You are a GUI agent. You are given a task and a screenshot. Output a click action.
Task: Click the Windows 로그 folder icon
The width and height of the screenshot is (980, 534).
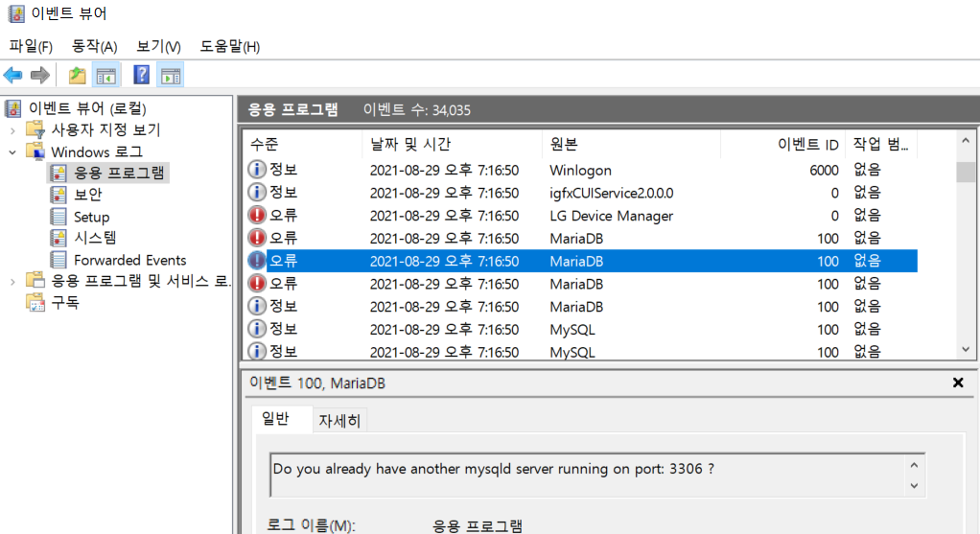click(35, 151)
